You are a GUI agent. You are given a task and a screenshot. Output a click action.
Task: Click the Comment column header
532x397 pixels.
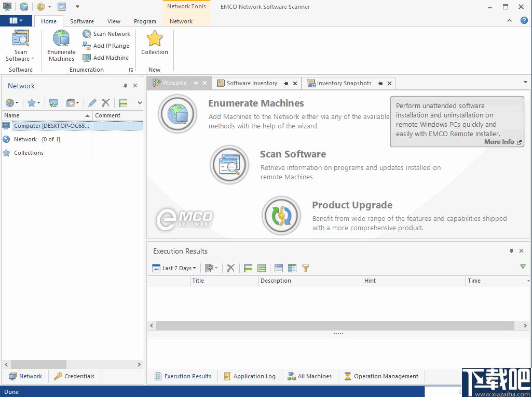tap(118, 115)
